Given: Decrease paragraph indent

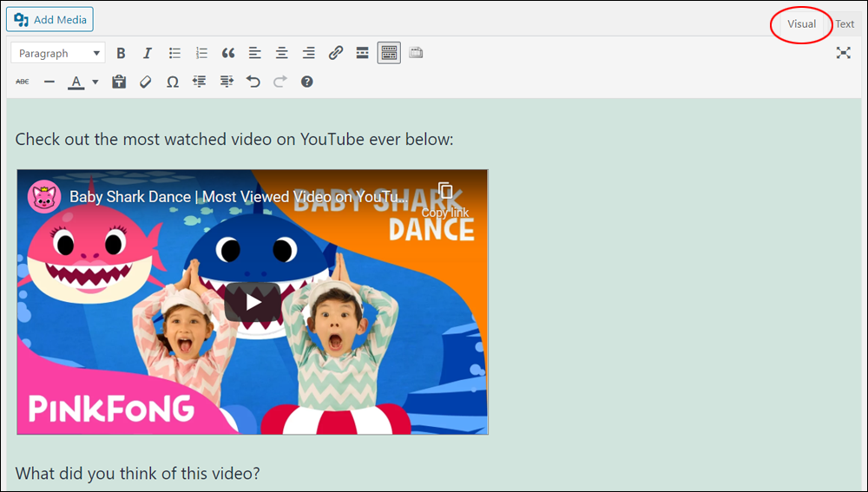Looking at the screenshot, I should point(200,82).
